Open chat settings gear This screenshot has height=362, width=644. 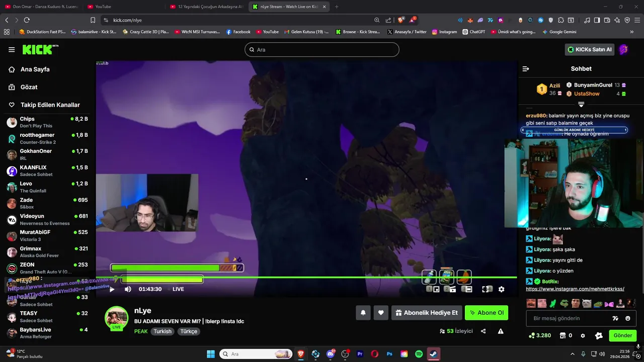point(583,335)
